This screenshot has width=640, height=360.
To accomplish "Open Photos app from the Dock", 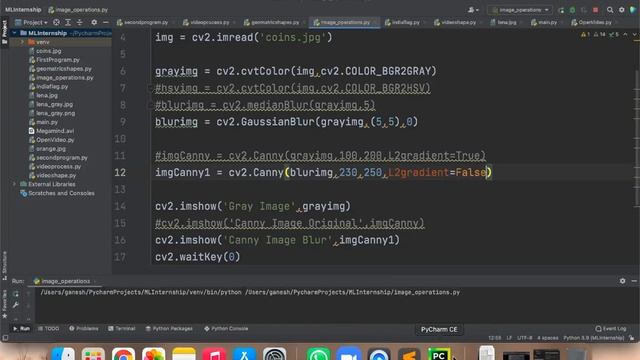I will pos(153,354).
